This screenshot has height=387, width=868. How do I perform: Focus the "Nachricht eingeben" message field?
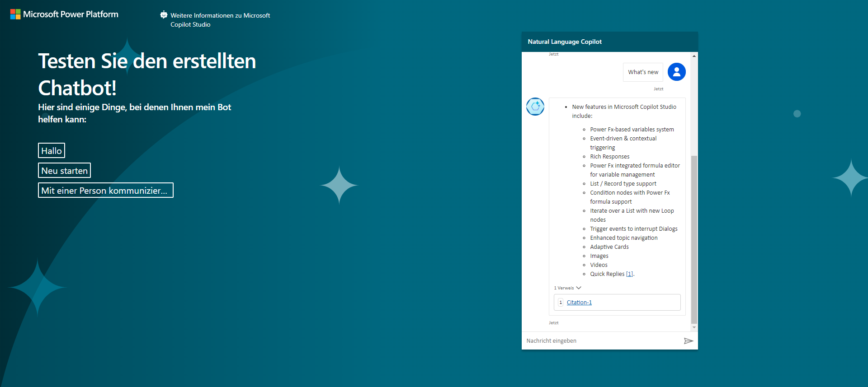[603, 341]
